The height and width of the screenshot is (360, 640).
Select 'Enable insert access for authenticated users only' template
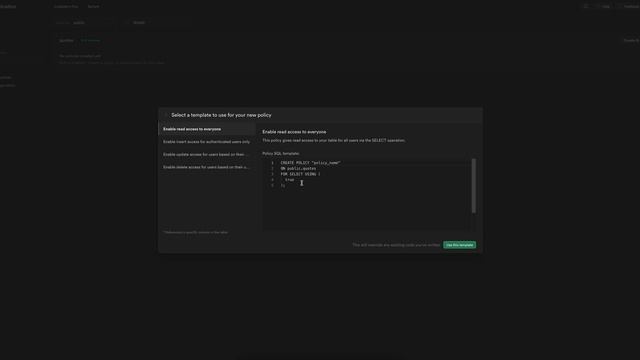(207, 142)
